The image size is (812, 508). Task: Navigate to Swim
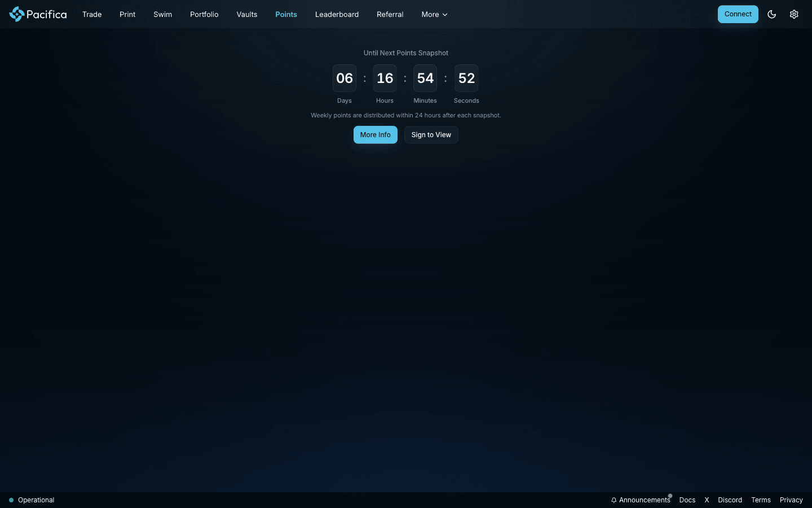tap(162, 14)
